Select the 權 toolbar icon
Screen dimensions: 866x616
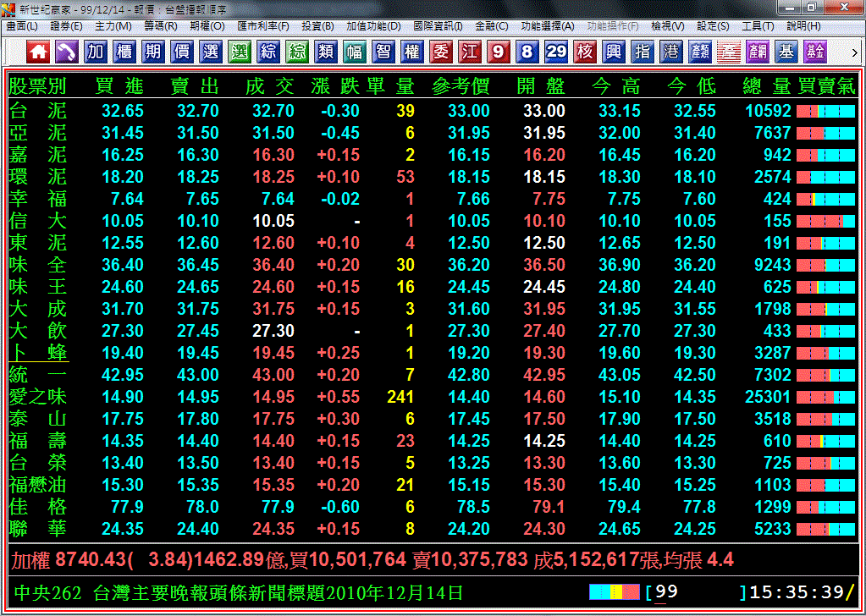point(412,52)
